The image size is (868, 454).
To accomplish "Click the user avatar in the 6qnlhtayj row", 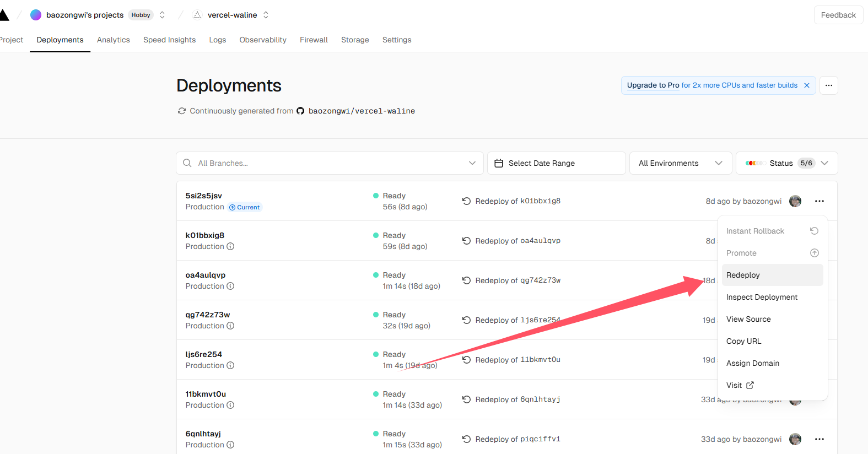I will 795,439.
